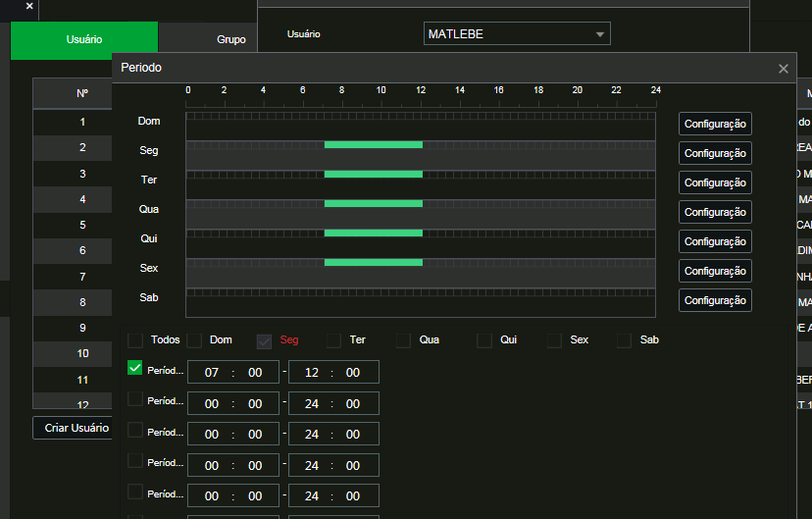Image resolution: width=812 pixels, height=519 pixels.
Task: Click the first period end hour field 12
Action: point(312,373)
